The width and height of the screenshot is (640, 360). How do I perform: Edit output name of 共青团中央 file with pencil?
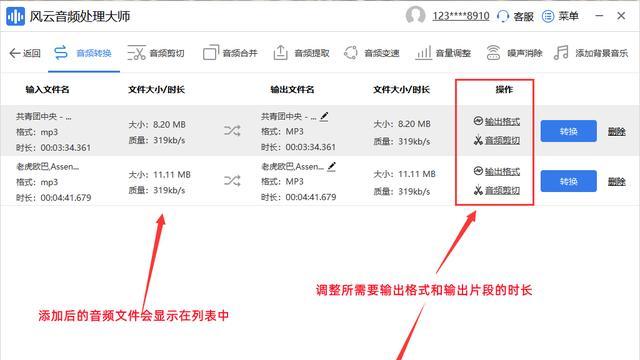click(324, 117)
